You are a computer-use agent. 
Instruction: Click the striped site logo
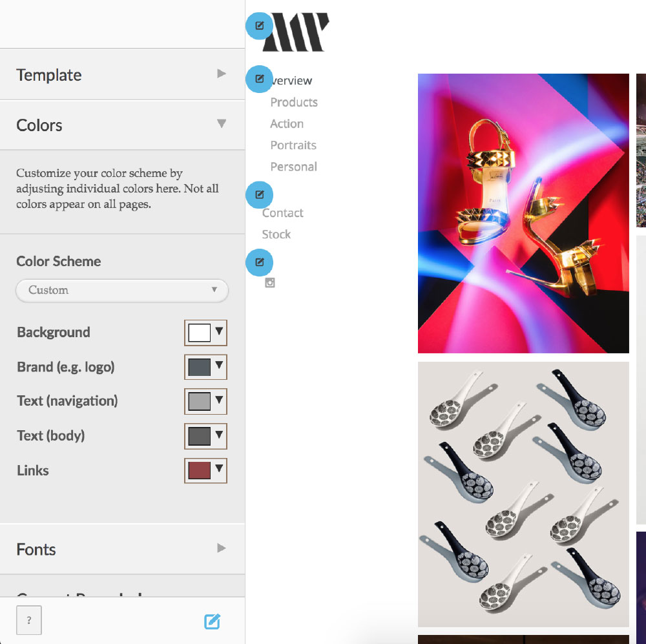coord(296,32)
